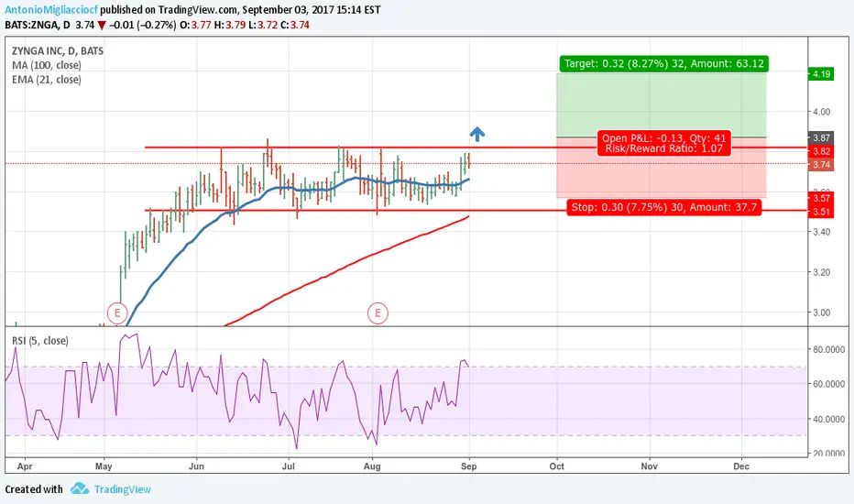The image size is (854, 504).
Task: Open AntonioMigliacciocf author profile link
Action: coord(51,10)
